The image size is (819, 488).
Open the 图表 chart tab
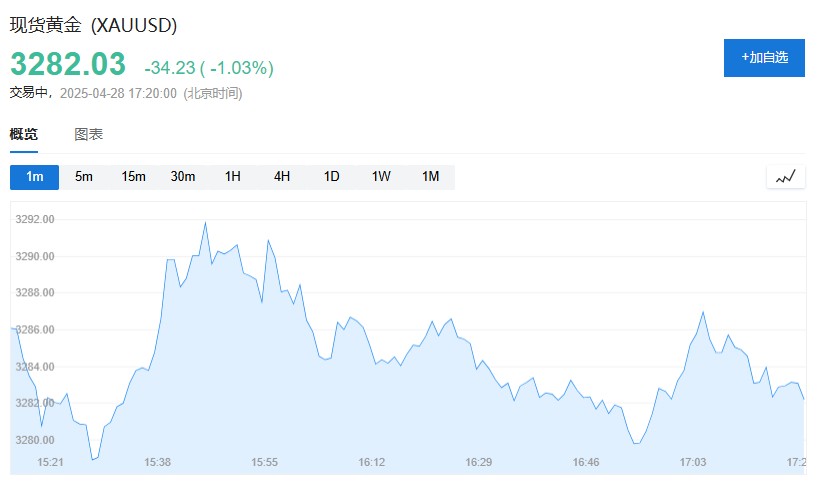(x=88, y=134)
